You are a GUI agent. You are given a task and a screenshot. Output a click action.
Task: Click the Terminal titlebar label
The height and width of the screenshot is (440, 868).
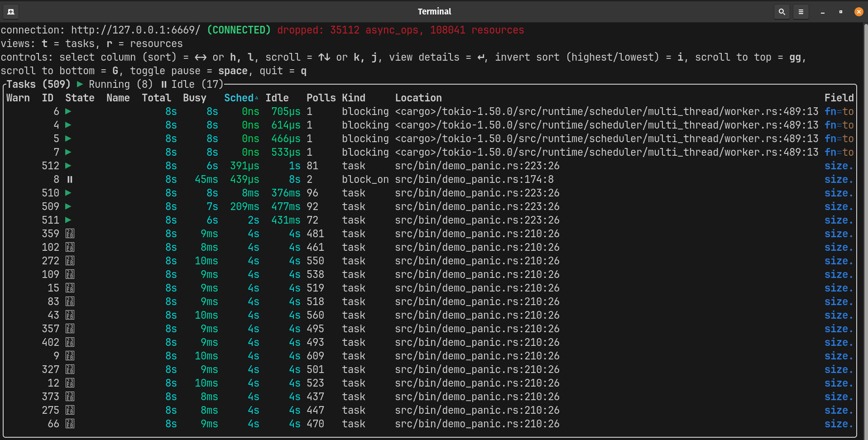coord(434,11)
